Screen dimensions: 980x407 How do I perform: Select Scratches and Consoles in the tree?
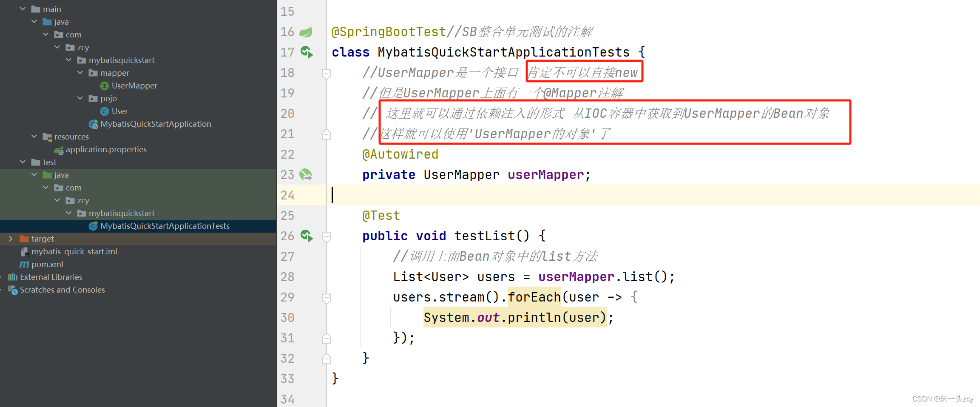(x=62, y=290)
